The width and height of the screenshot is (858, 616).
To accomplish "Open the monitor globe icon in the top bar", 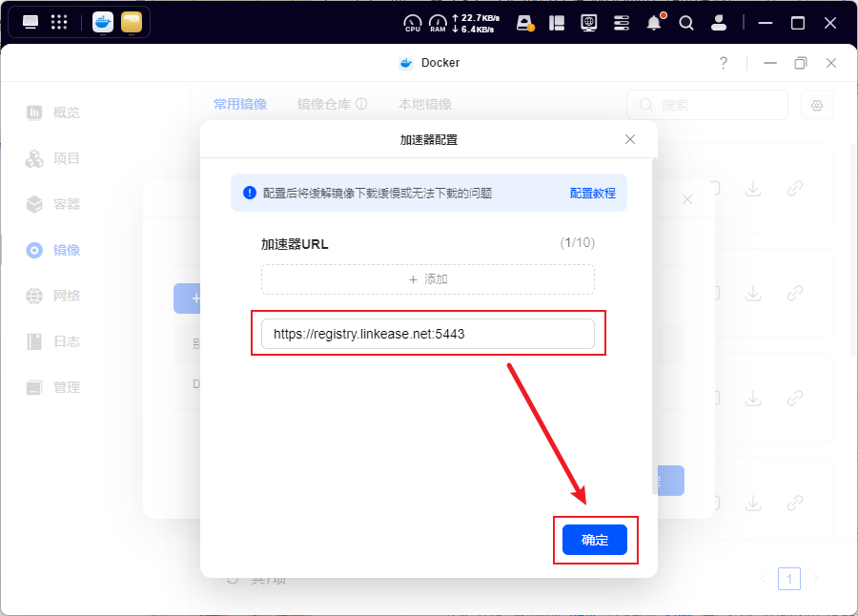I will (x=589, y=23).
